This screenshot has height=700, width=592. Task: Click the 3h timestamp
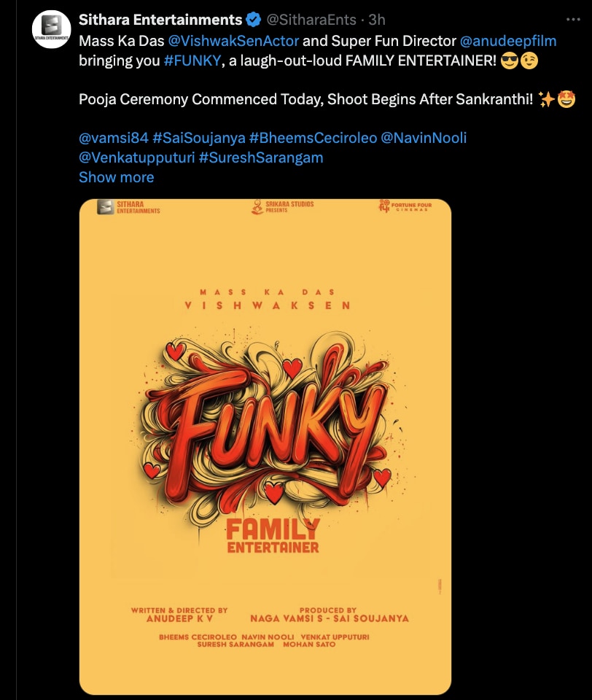coord(377,20)
